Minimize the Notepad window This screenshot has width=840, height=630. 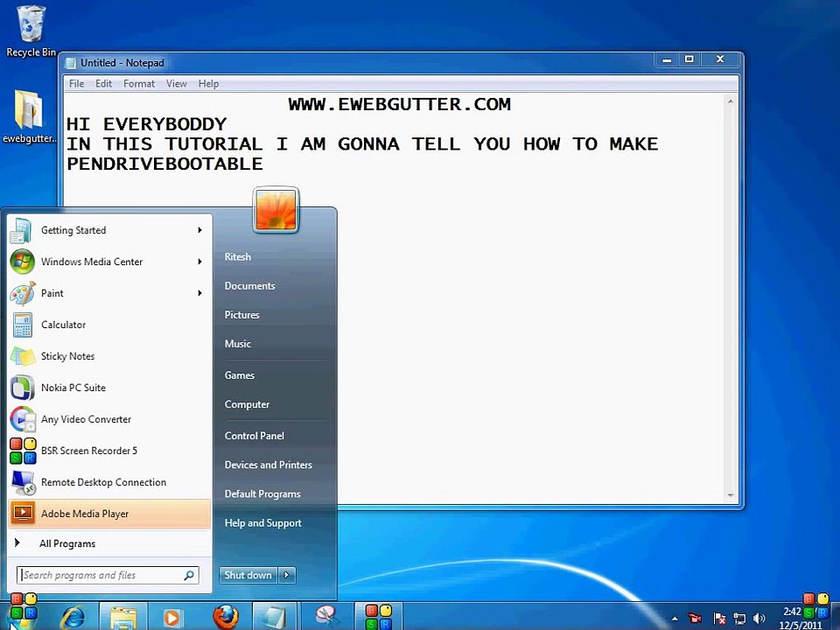(667, 59)
